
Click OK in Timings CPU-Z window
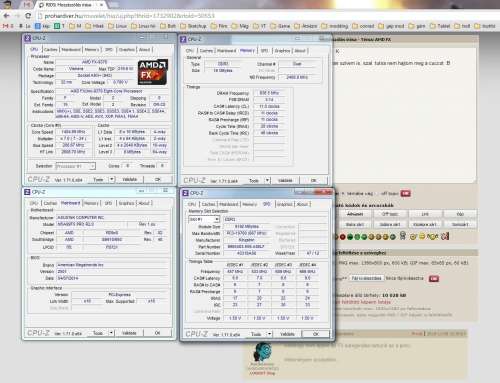313,180
